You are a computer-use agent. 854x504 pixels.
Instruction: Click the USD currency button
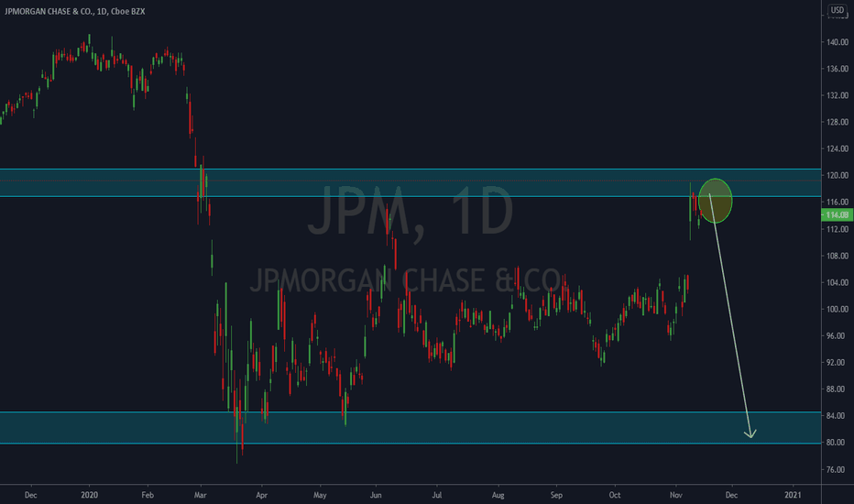pos(838,10)
